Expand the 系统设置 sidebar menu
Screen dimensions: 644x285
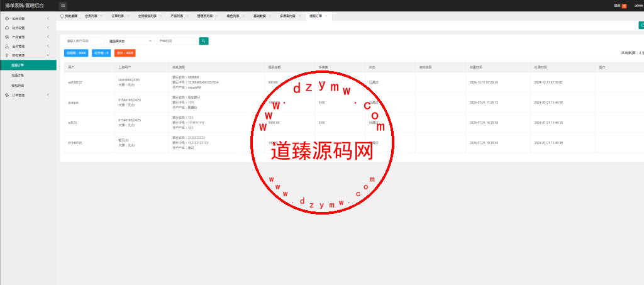coord(48,18)
